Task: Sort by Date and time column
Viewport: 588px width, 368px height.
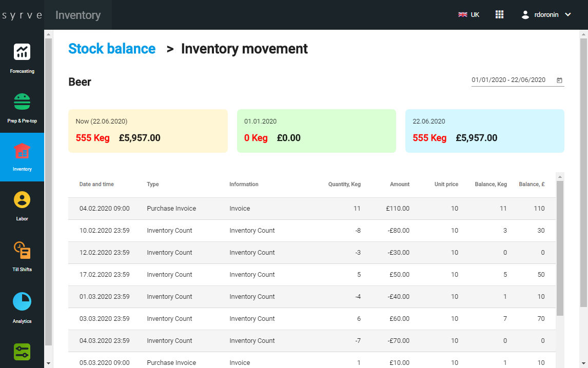Action: (x=96, y=185)
